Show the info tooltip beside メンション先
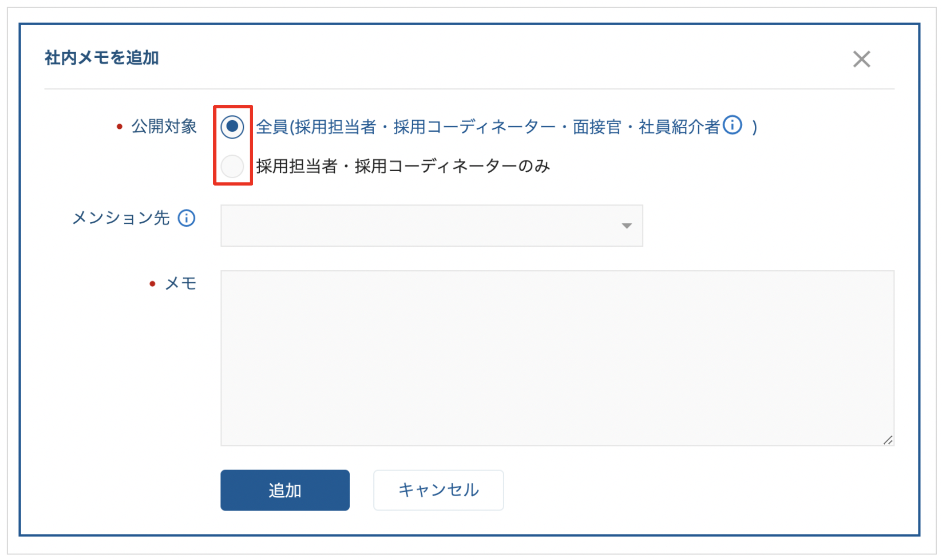This screenshot has height=560, width=942. tap(186, 218)
